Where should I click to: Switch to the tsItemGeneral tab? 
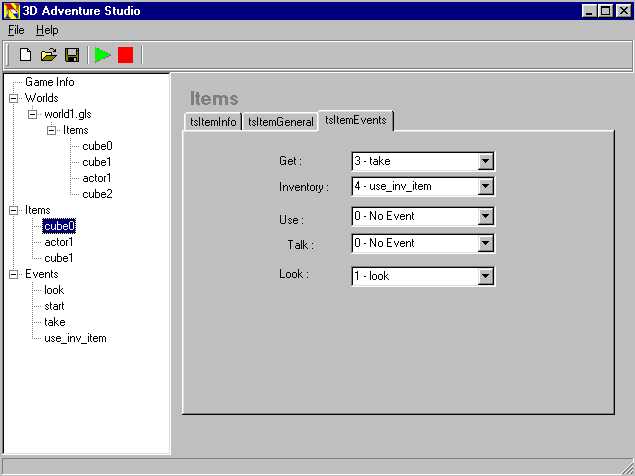tap(280, 122)
